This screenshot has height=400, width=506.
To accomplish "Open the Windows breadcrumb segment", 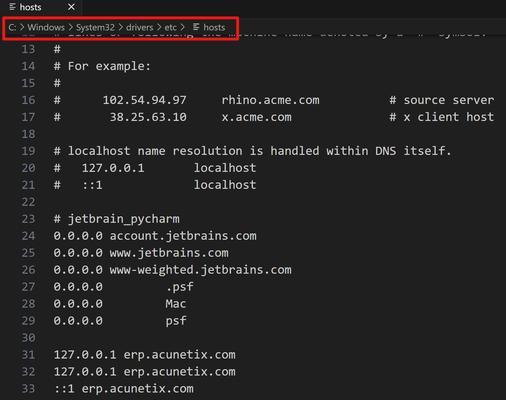I will pyautogui.click(x=46, y=27).
